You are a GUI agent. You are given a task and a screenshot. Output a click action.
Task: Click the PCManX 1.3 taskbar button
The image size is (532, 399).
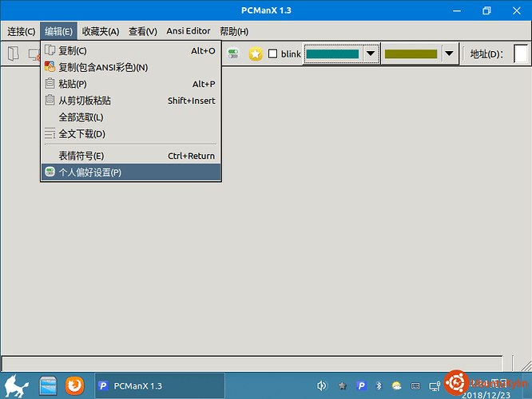(x=160, y=385)
